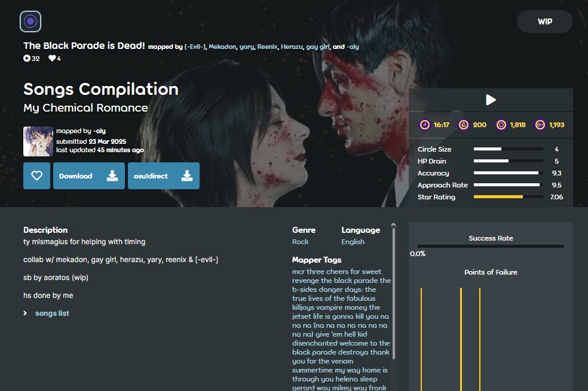Click the 'last updated 45 minutes ago' text
The height and width of the screenshot is (391, 588).
pyautogui.click(x=100, y=150)
